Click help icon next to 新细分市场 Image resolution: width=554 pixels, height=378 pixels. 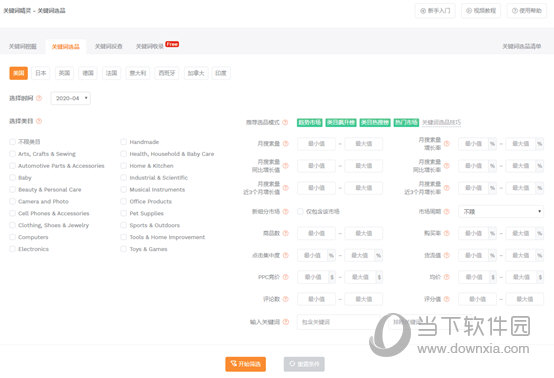click(x=285, y=212)
